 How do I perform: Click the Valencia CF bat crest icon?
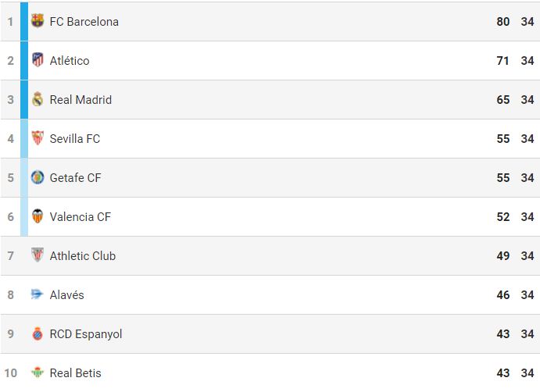[x=38, y=216]
